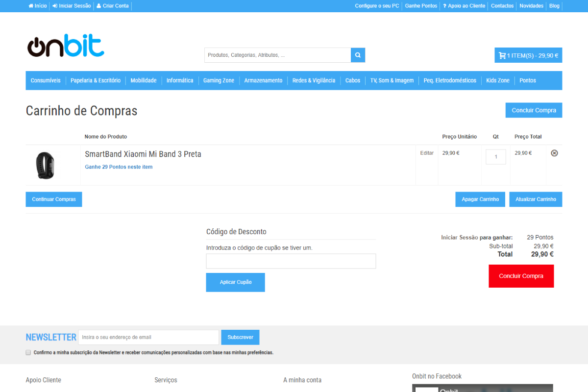Image resolution: width=588 pixels, height=392 pixels.
Task: Click A minha conta footer heading
Action: [x=302, y=380]
